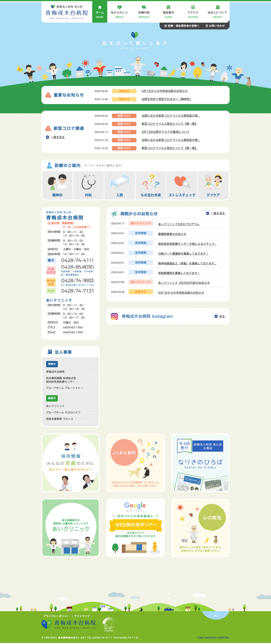Click the 新型コロナ関連 warning icon

pos(48,128)
